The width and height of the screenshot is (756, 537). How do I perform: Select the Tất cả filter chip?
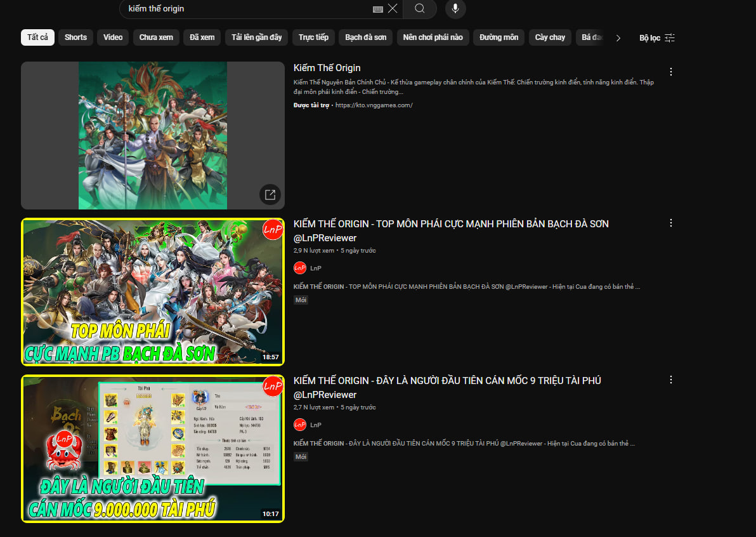(37, 37)
